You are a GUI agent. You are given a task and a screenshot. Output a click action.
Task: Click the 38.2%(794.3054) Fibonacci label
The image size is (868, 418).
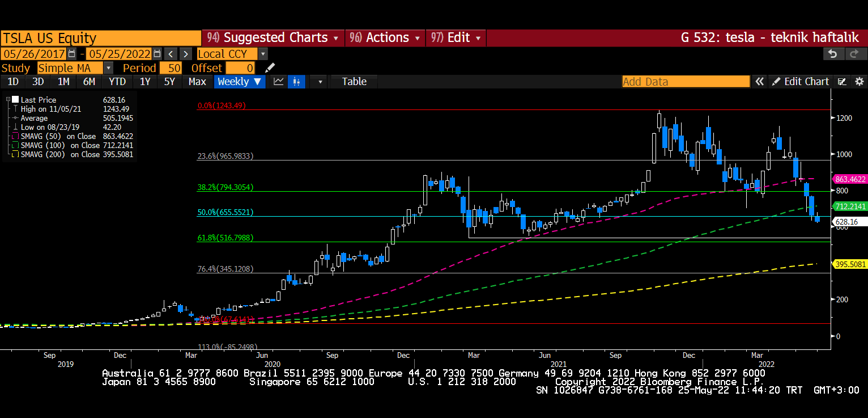click(225, 187)
